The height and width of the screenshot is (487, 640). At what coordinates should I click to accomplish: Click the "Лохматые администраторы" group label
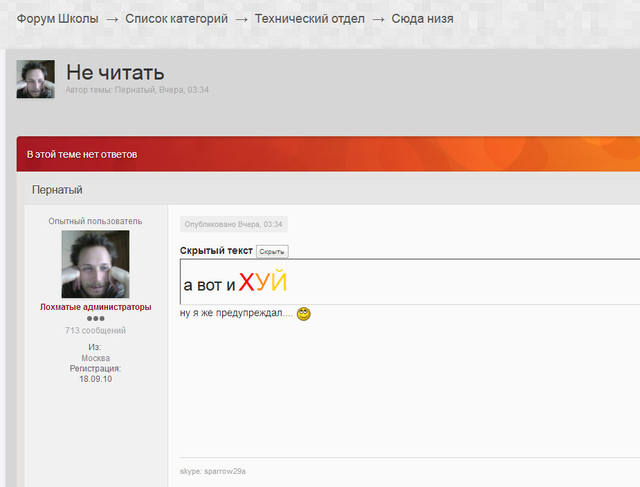click(x=95, y=307)
